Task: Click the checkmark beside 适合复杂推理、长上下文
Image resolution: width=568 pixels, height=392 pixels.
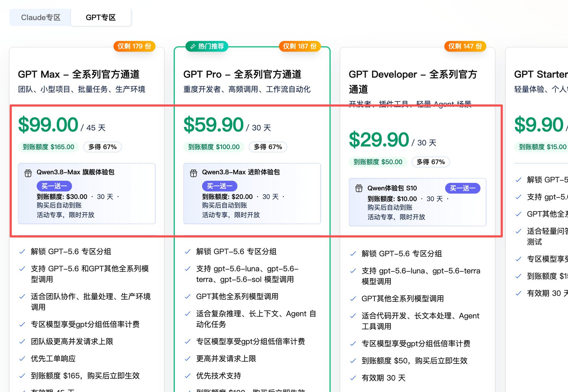Action: coord(188,314)
